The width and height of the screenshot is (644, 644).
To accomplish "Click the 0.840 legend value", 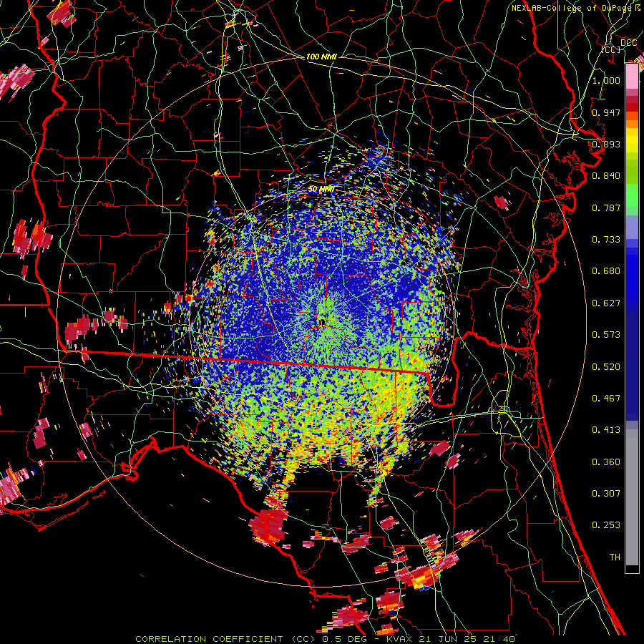I will [x=606, y=176].
